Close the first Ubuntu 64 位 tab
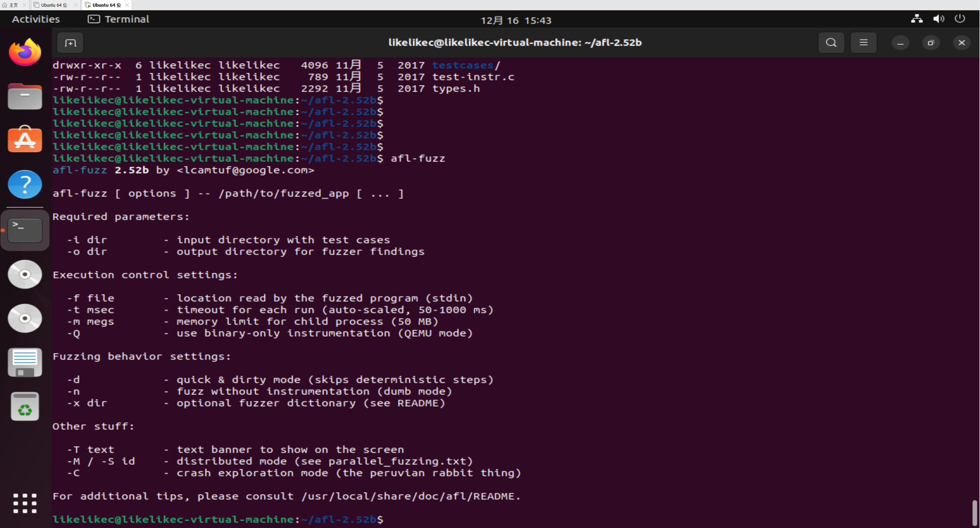 click(x=75, y=5)
